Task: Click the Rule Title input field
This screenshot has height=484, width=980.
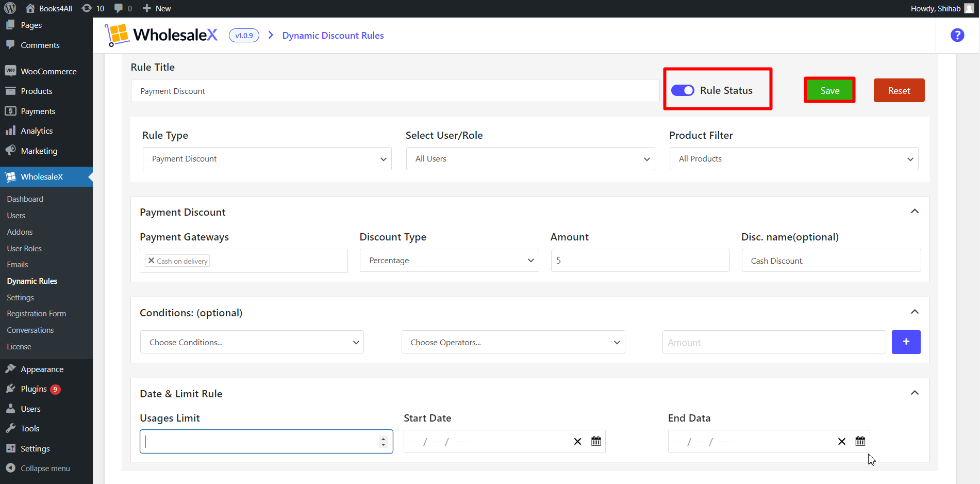Action: point(395,91)
